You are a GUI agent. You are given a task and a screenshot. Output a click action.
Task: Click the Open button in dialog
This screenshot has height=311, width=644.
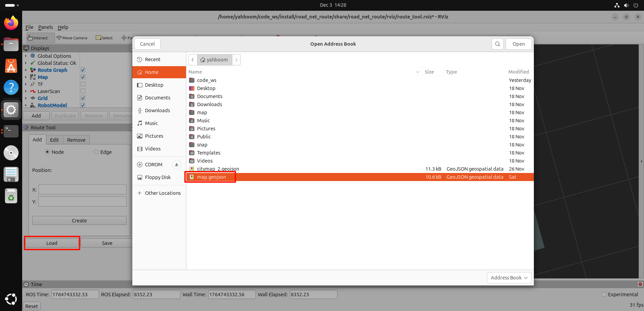(518, 44)
